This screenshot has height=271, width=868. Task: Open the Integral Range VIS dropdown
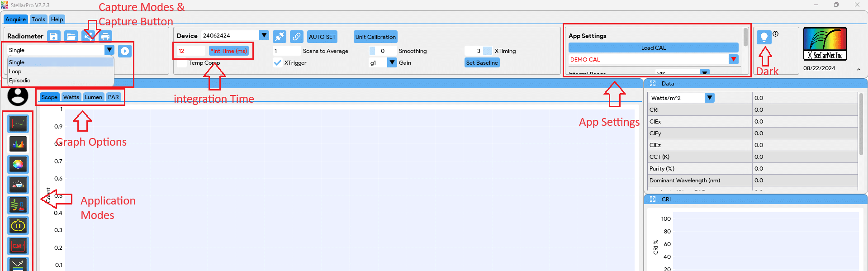point(705,72)
